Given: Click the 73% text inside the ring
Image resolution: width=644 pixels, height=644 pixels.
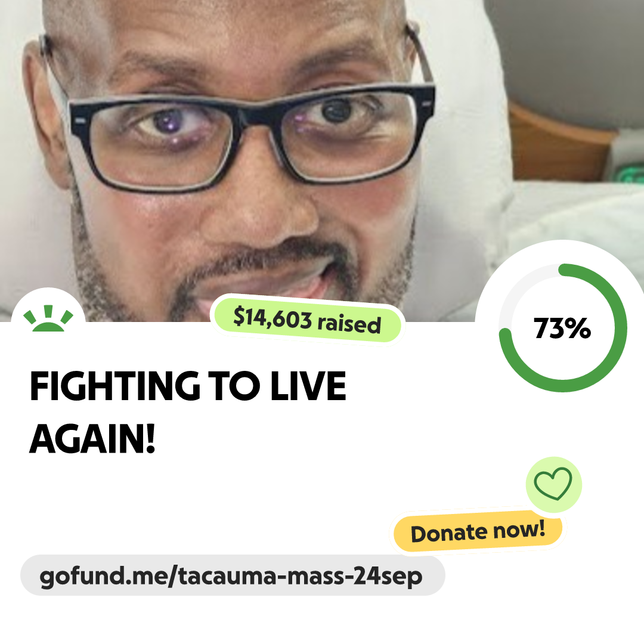Looking at the screenshot, I should (x=562, y=328).
